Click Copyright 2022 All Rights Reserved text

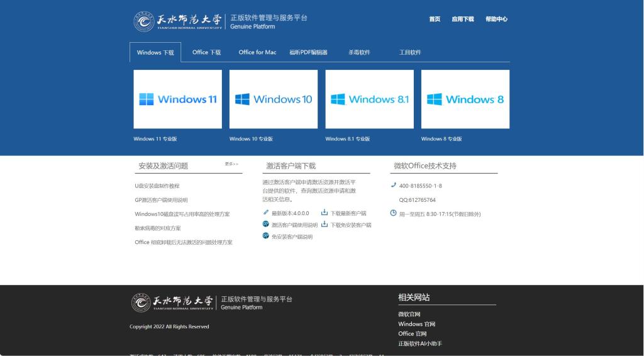pyautogui.click(x=169, y=326)
